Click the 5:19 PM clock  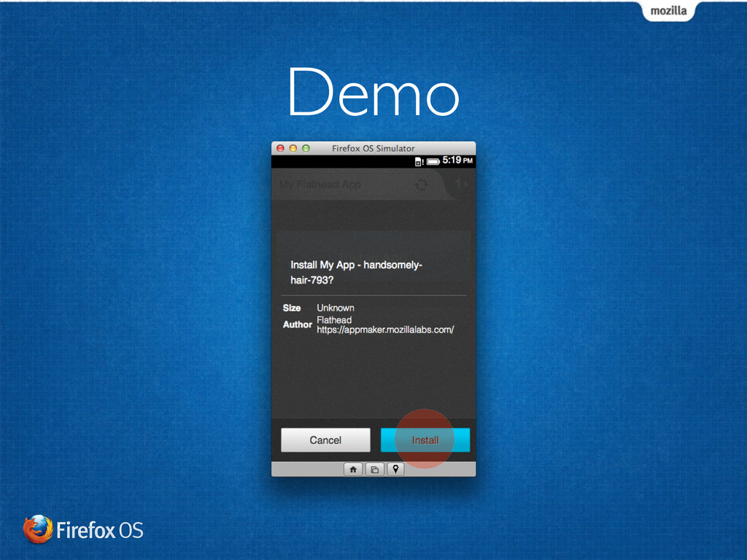pos(457,160)
